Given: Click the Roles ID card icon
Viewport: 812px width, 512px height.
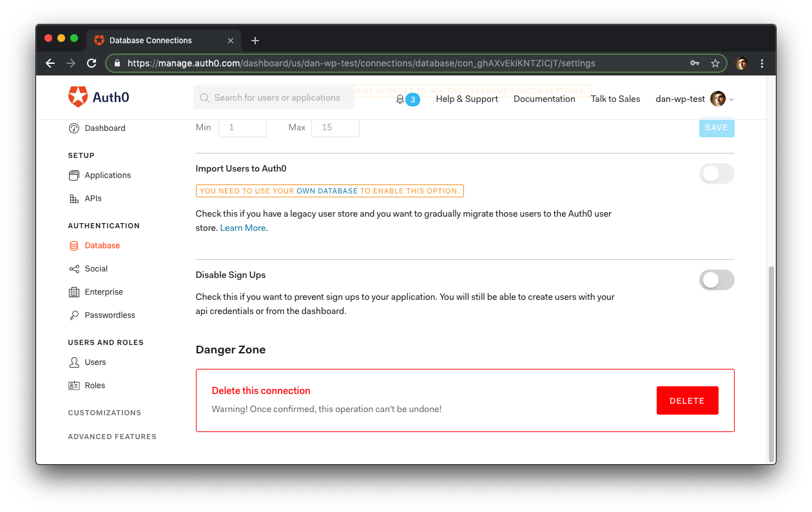Looking at the screenshot, I should [x=73, y=386].
